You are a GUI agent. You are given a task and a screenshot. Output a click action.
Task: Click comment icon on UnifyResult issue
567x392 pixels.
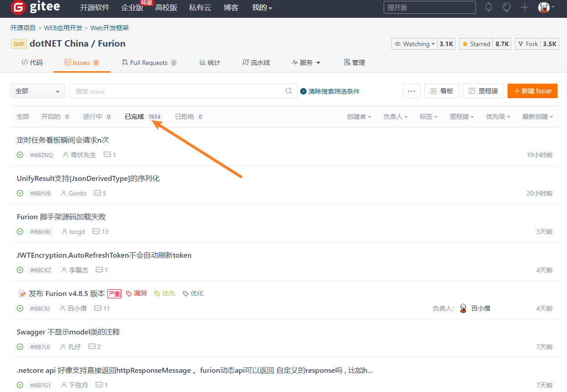point(97,193)
